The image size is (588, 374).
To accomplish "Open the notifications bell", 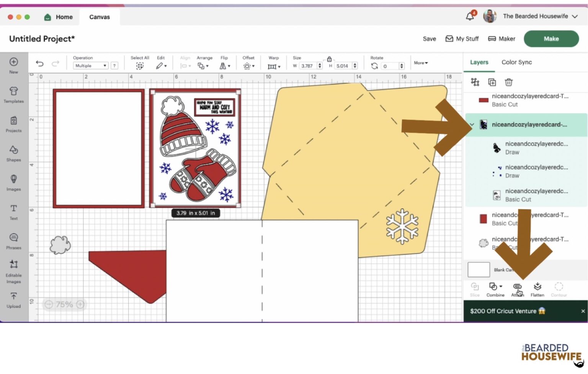I will [470, 16].
